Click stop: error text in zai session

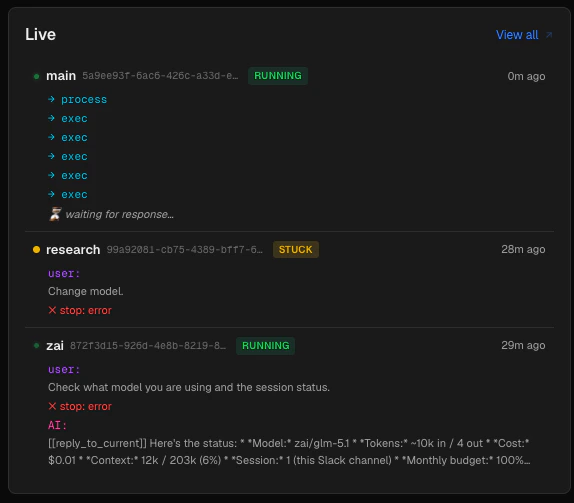click(x=85, y=406)
